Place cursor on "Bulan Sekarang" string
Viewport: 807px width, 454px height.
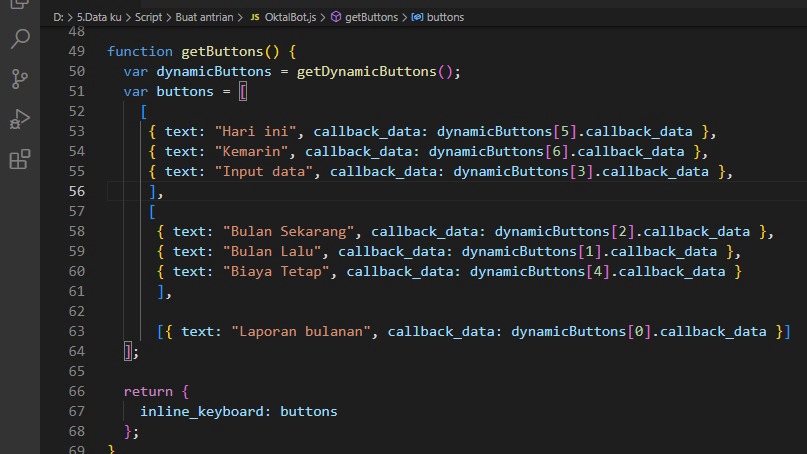(x=288, y=231)
